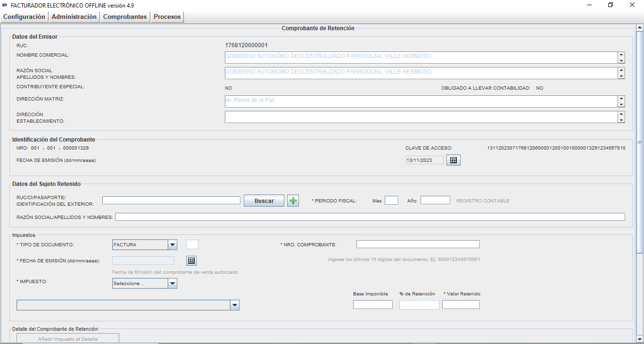Click the vertical scrollbar down arrow
644x344 pixels.
(x=640, y=339)
